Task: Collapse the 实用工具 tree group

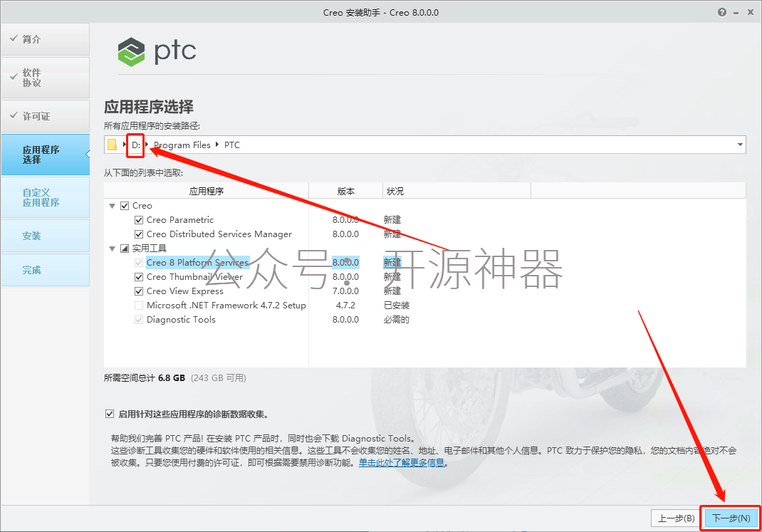Action: click(x=113, y=249)
